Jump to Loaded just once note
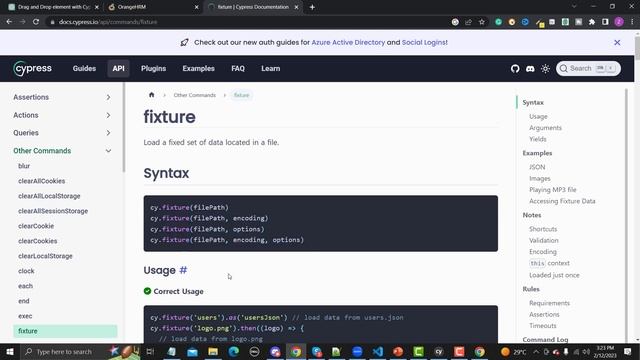640x360 pixels. tap(554, 275)
